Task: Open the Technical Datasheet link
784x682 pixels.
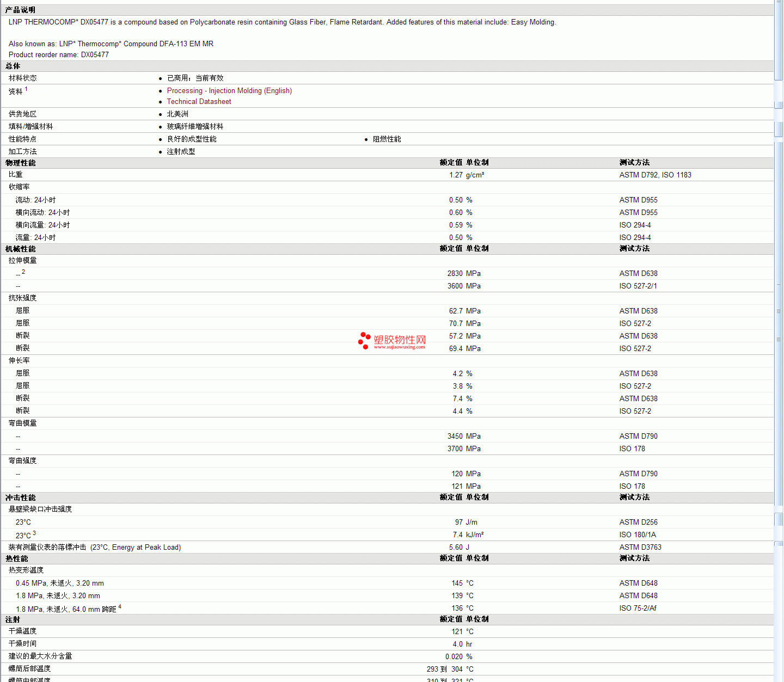Action: pyautogui.click(x=199, y=102)
